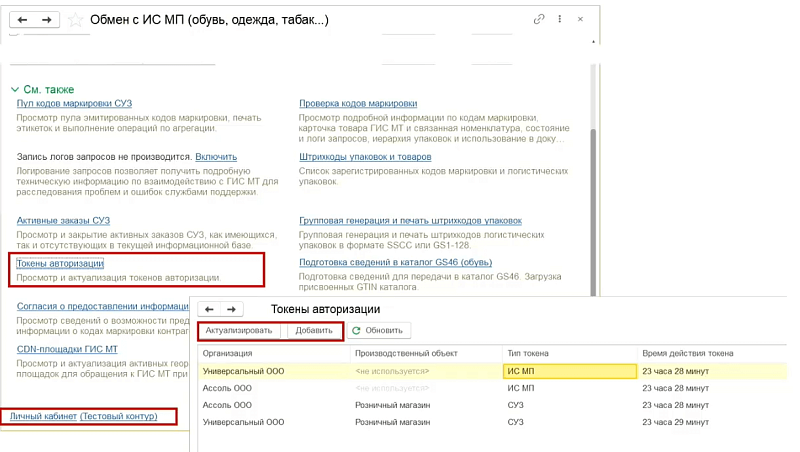Click Розничный магазин in Универсальный ООО row

tap(426, 422)
